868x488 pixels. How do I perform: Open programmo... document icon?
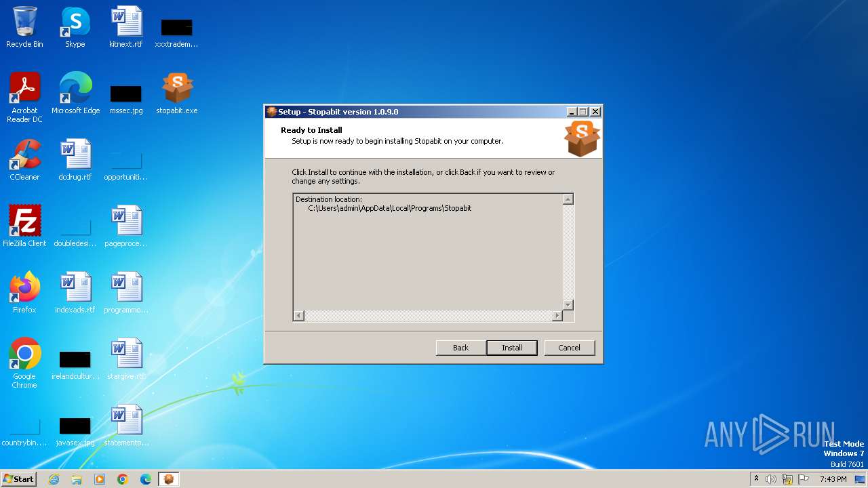126,293
